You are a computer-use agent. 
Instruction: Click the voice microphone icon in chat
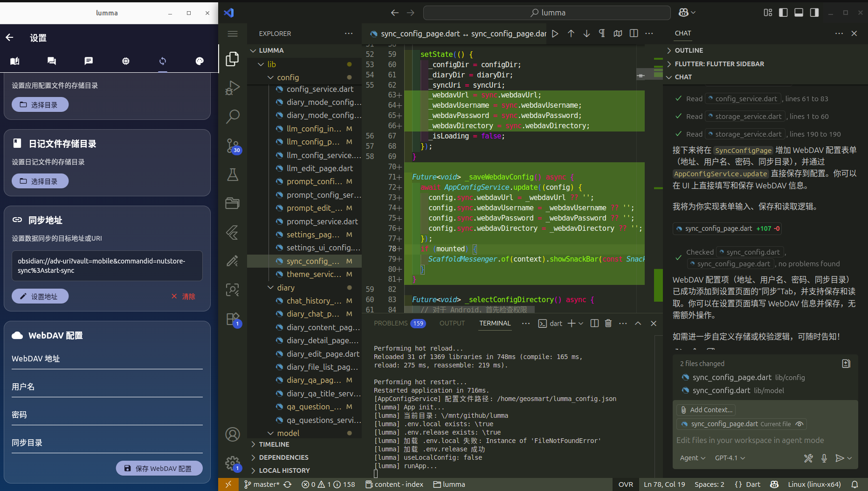pos(824,458)
